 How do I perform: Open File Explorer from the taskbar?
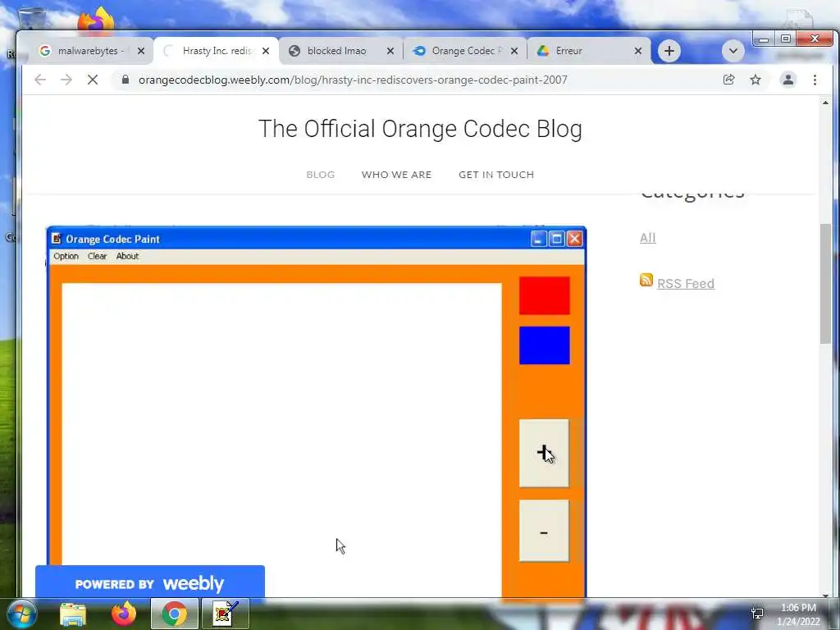click(x=73, y=614)
